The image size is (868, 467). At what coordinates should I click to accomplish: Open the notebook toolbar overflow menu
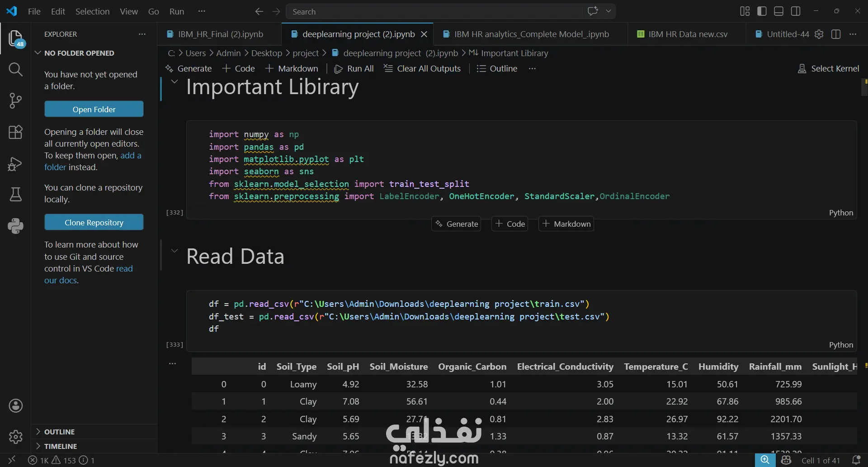tap(532, 69)
